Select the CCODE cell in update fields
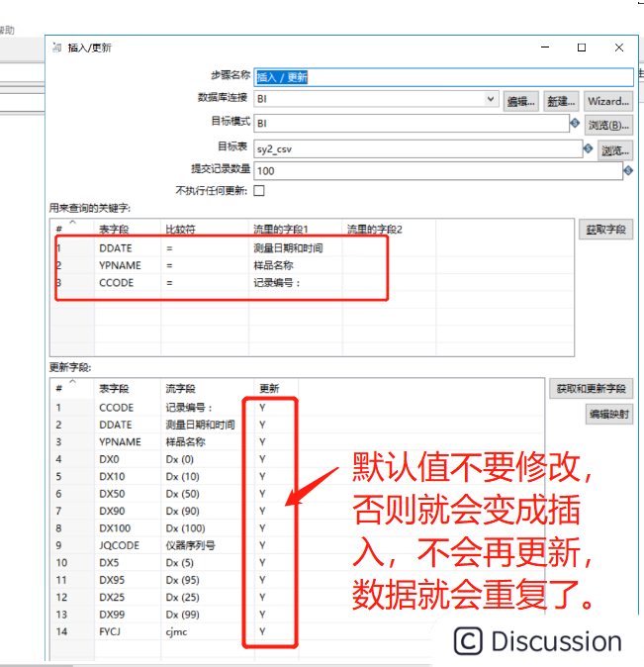Image resolution: width=644 pixels, height=667 pixels. coord(116,408)
